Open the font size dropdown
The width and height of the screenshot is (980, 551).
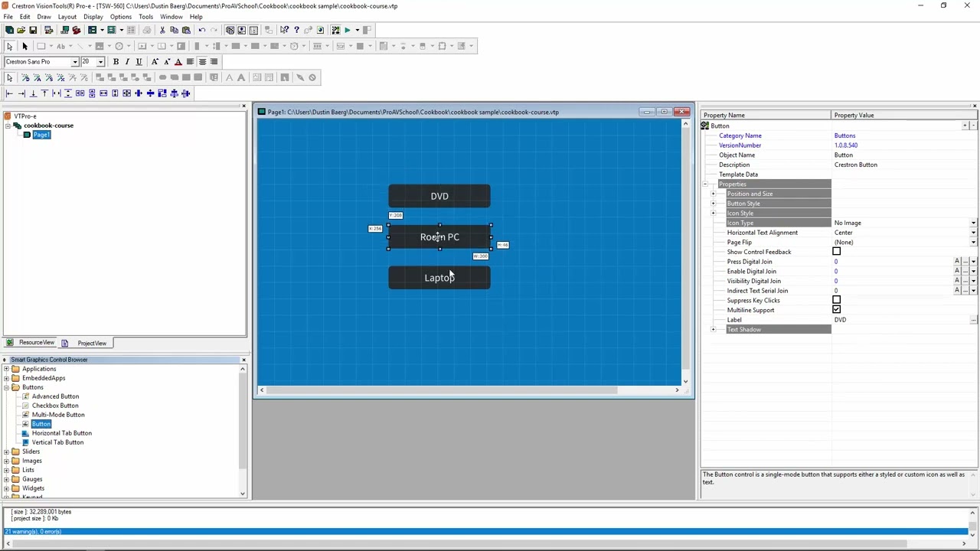(100, 61)
